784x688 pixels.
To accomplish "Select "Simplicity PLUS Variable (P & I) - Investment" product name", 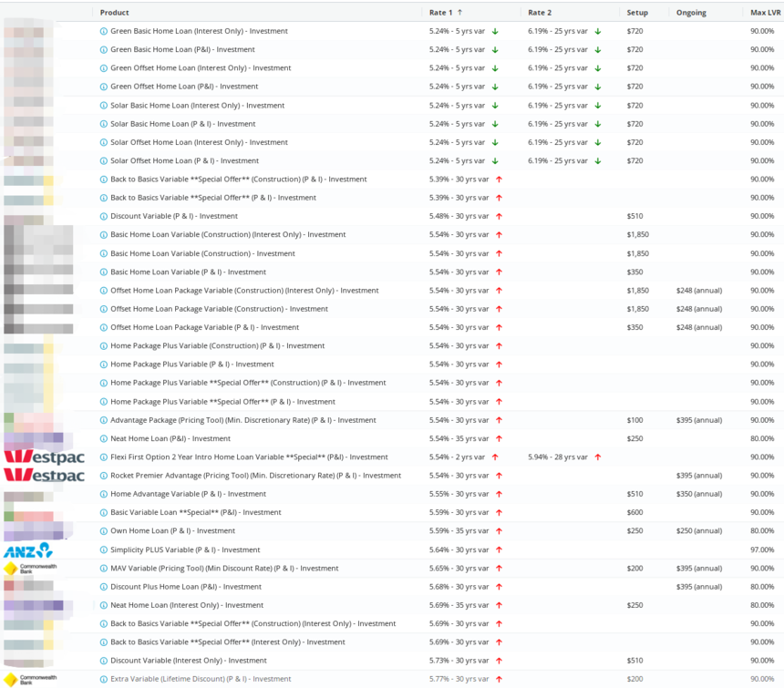I will (x=185, y=550).
